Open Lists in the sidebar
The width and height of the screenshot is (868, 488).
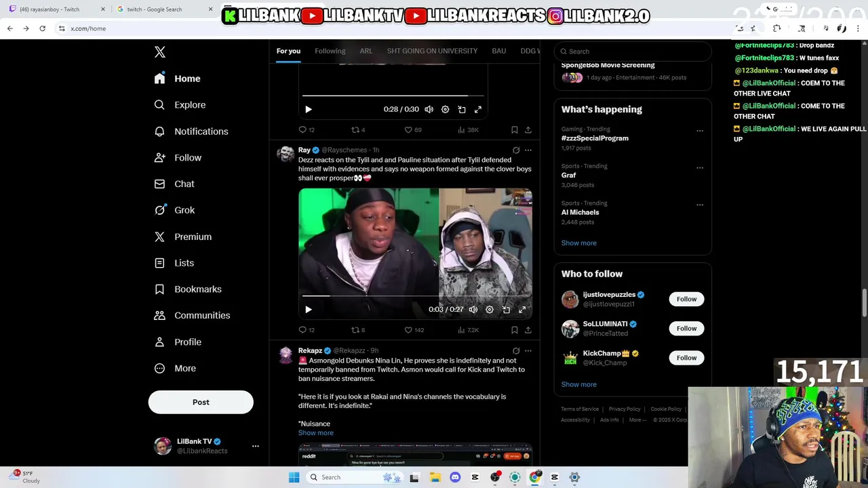coord(174,263)
